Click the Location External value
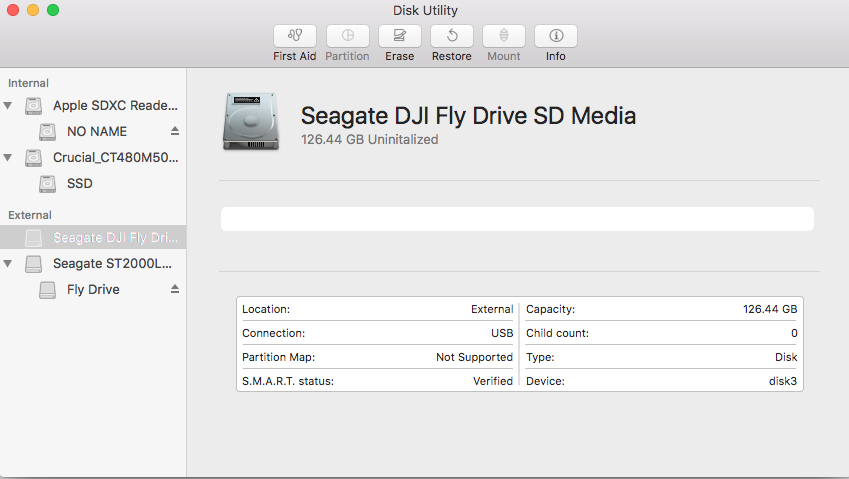This screenshot has height=479, width=849. click(x=492, y=309)
